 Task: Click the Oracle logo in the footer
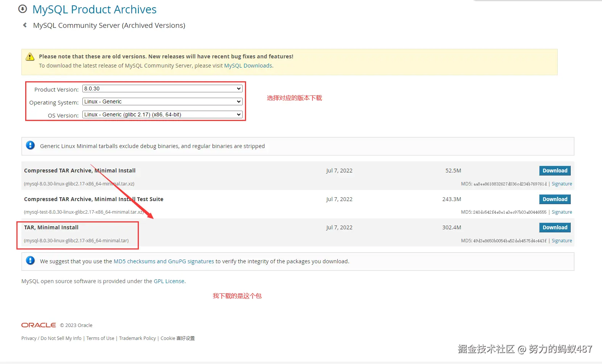coord(39,325)
